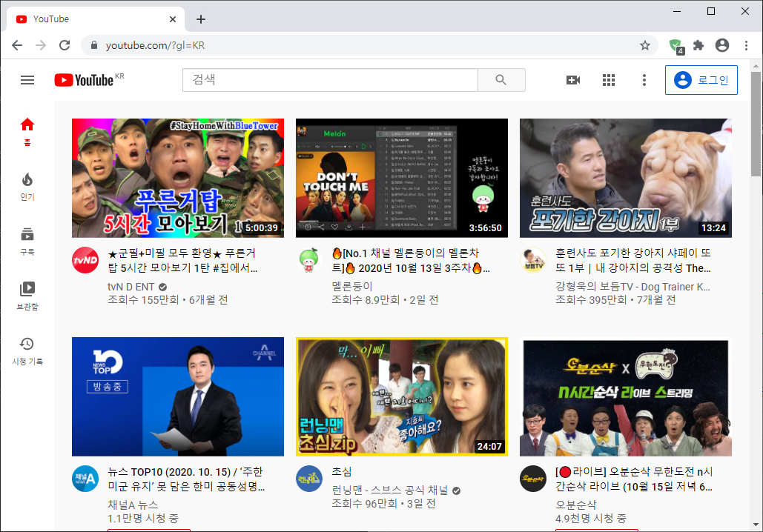Play the Melon DON'T TOUCH ME thumbnail
The width and height of the screenshot is (763, 532).
[x=401, y=178]
